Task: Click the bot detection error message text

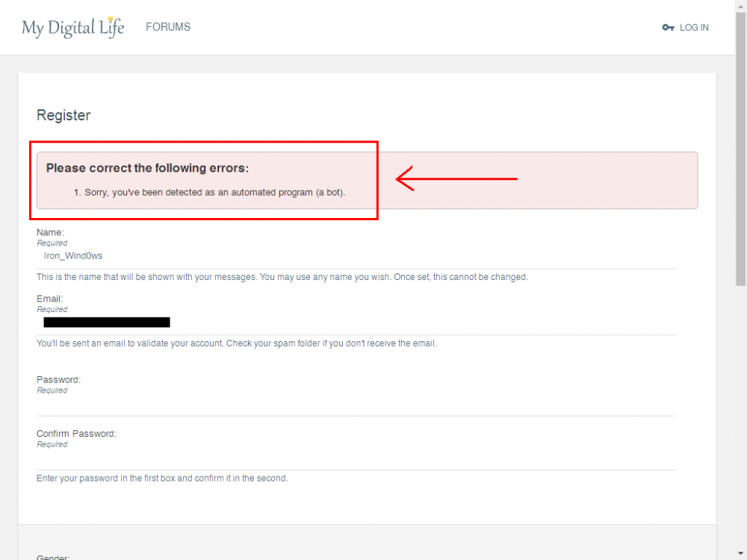Action: coord(214,193)
